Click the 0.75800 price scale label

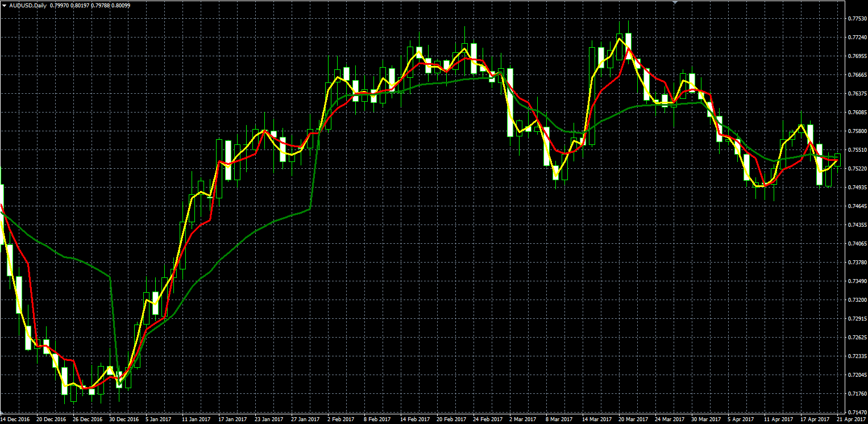[x=856, y=131]
